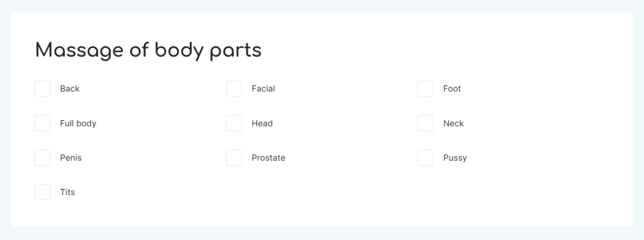
Task: Enable the Tits option checkbox
Action: (42, 192)
